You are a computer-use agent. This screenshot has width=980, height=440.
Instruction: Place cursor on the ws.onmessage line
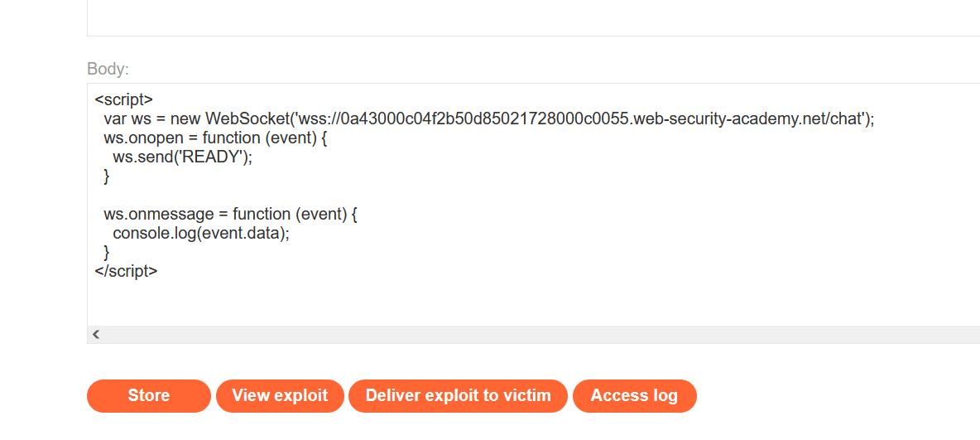[x=230, y=215]
